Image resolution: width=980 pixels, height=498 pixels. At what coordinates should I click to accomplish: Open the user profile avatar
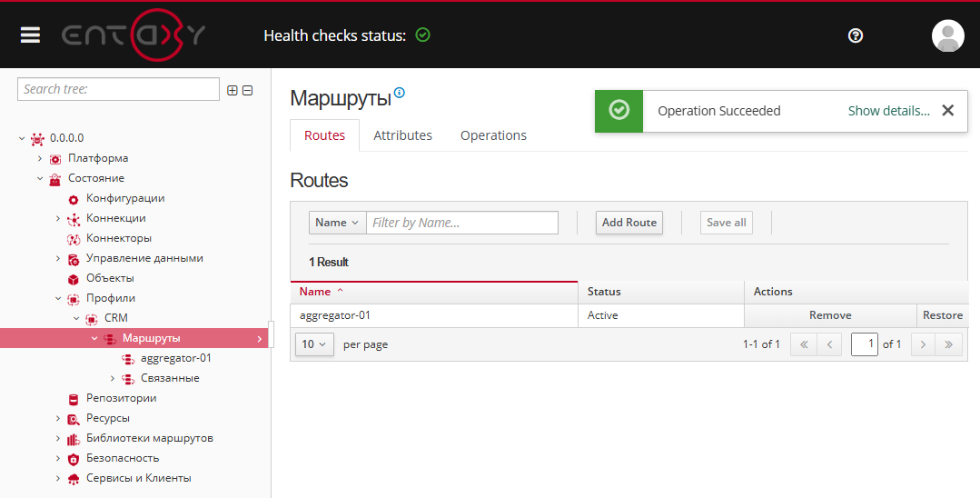click(x=947, y=35)
